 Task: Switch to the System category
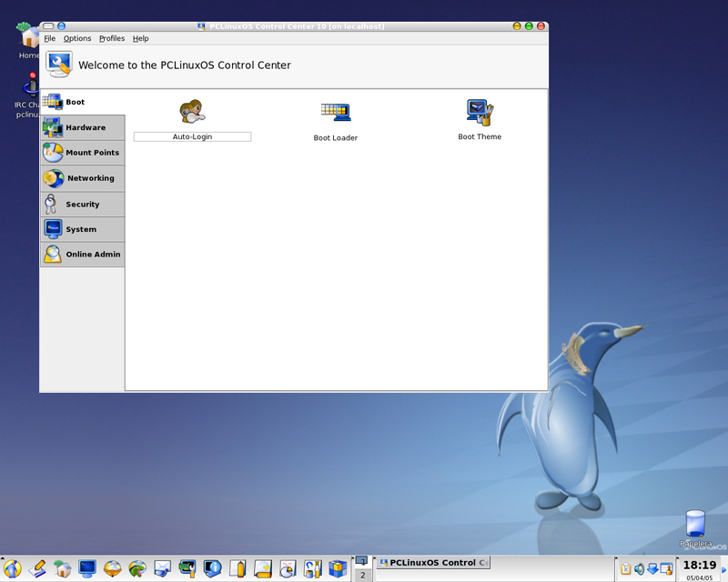(x=83, y=229)
